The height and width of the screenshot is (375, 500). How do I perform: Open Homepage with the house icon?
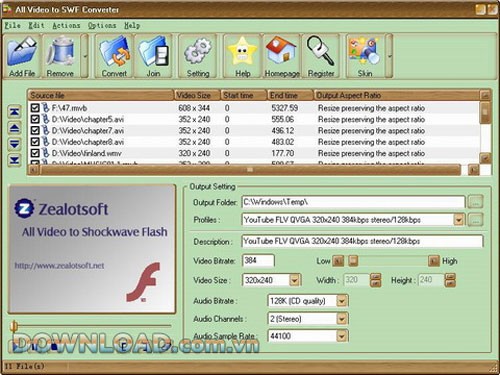[282, 56]
